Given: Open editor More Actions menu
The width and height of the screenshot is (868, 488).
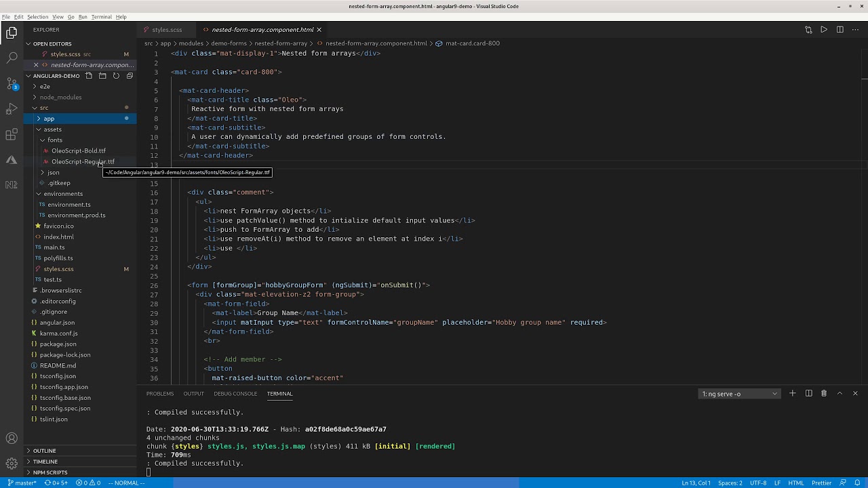Looking at the screenshot, I should pos(855,30).
